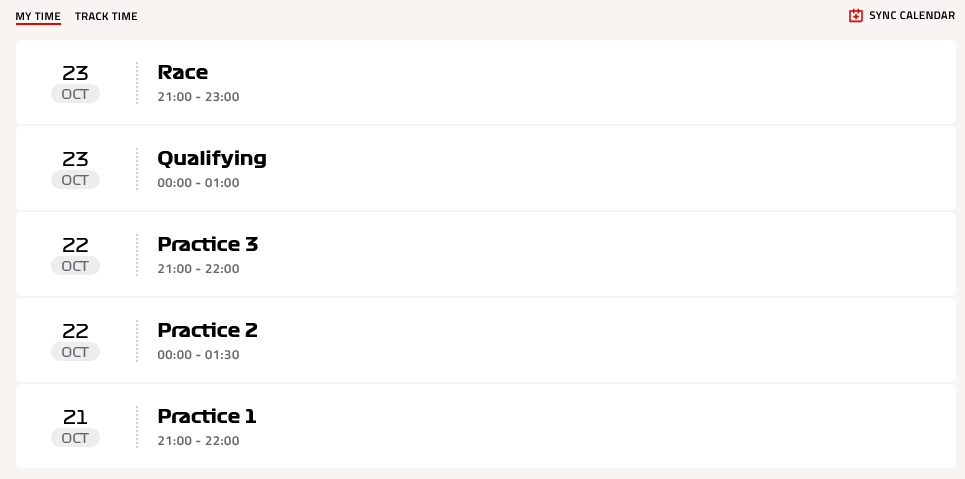The height and width of the screenshot is (479, 965).
Task: Select the Practice 3 session title
Action: [207, 244]
